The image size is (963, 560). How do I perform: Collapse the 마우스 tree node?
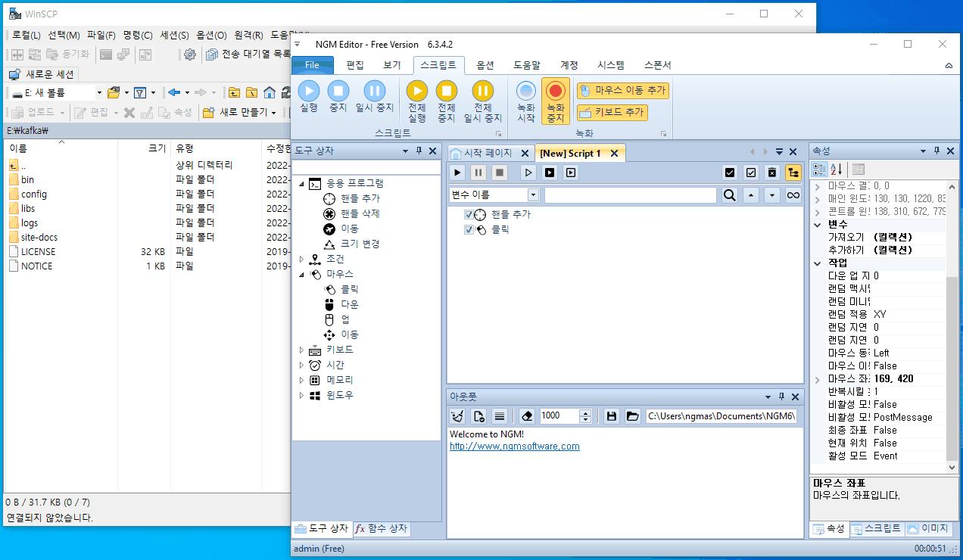(301, 275)
